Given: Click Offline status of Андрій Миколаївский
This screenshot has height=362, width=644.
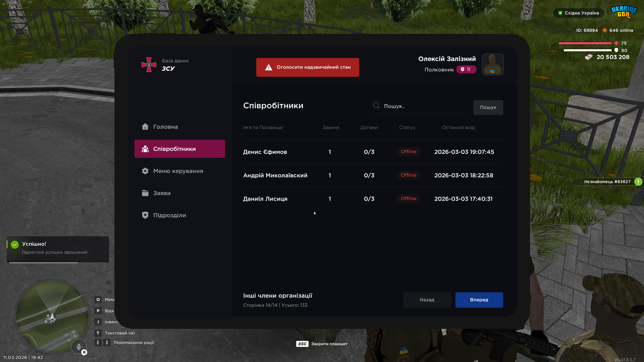Looking at the screenshot, I should pos(409,175).
